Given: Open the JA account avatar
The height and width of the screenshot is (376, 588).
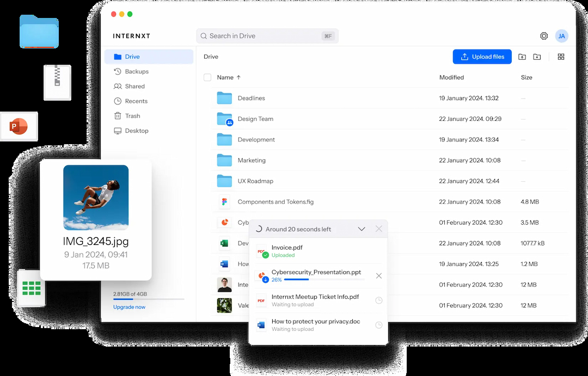Looking at the screenshot, I should coord(561,36).
